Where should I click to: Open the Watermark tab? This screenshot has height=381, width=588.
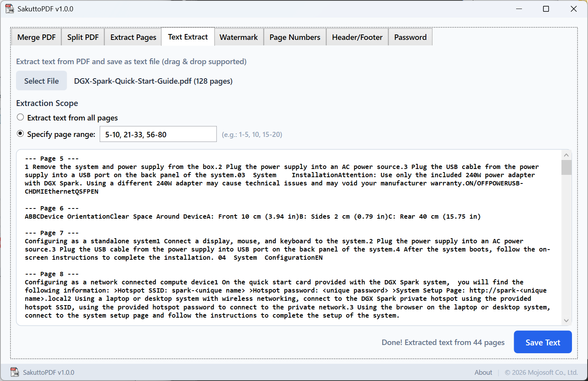click(238, 37)
